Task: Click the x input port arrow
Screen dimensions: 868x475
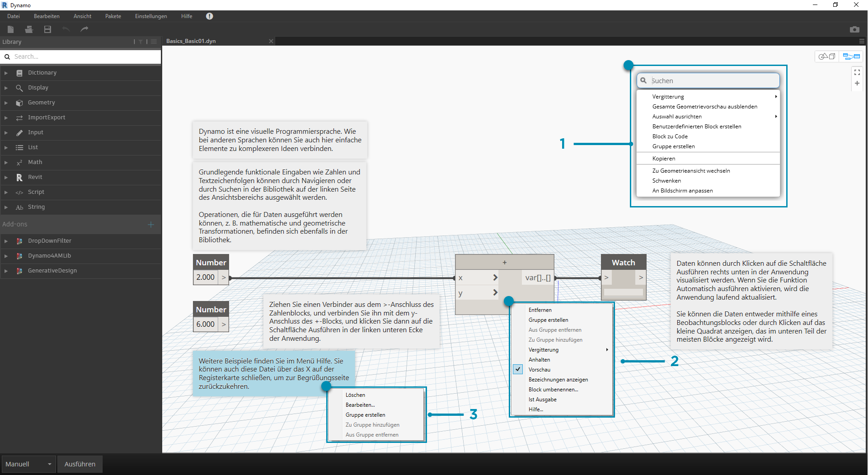Action: point(495,277)
